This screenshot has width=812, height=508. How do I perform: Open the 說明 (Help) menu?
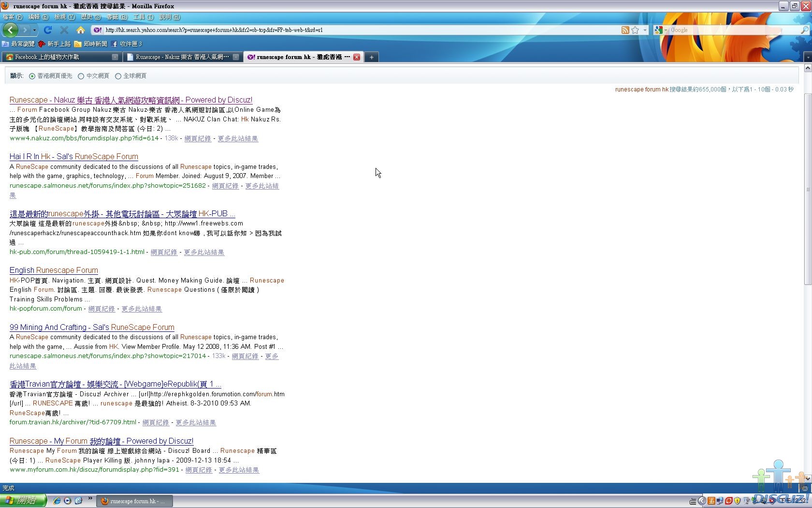pyautogui.click(x=169, y=17)
